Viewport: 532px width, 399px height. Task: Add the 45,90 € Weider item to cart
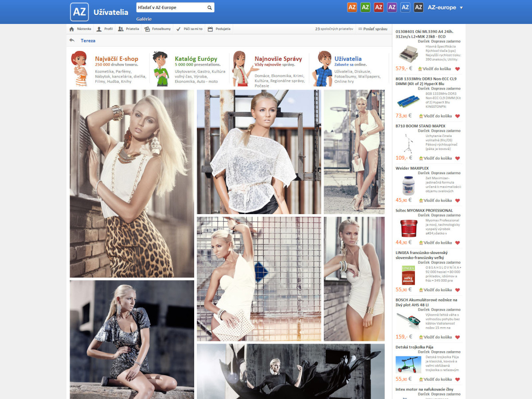(435, 200)
